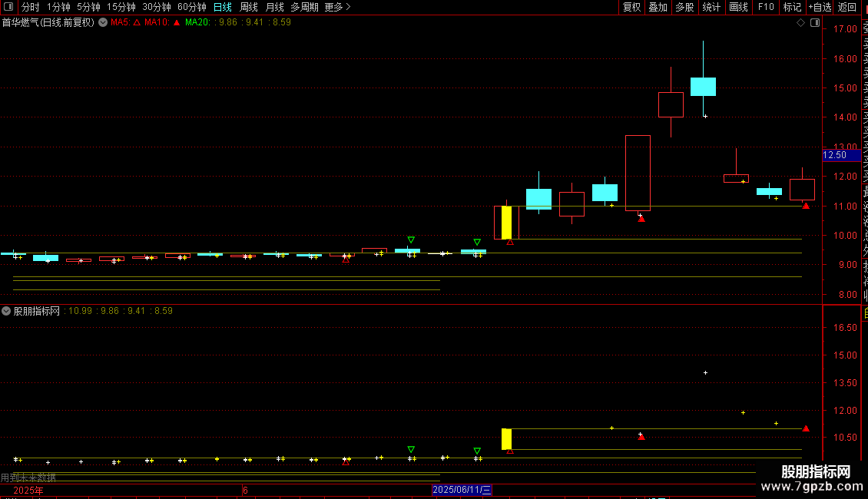Click value 9.86 in main indicator header

pyautogui.click(x=228, y=22)
